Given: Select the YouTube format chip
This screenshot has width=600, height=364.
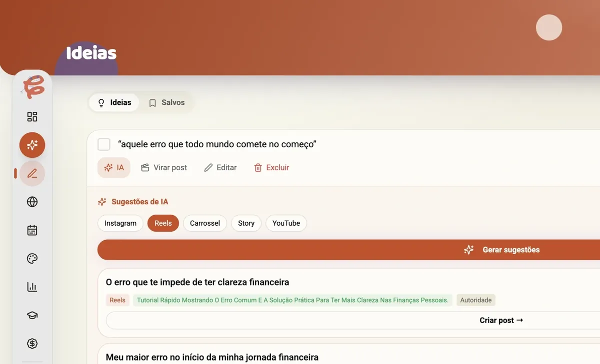Looking at the screenshot, I should point(286,223).
